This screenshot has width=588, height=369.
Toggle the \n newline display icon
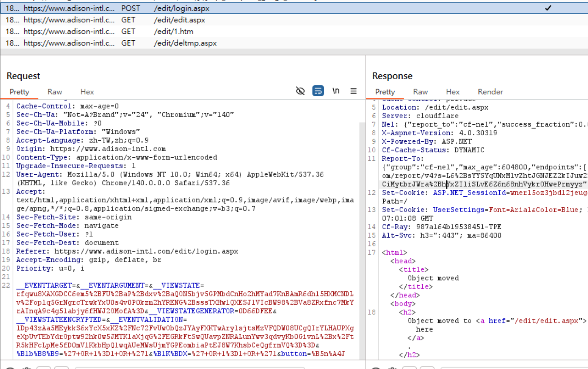(x=336, y=91)
